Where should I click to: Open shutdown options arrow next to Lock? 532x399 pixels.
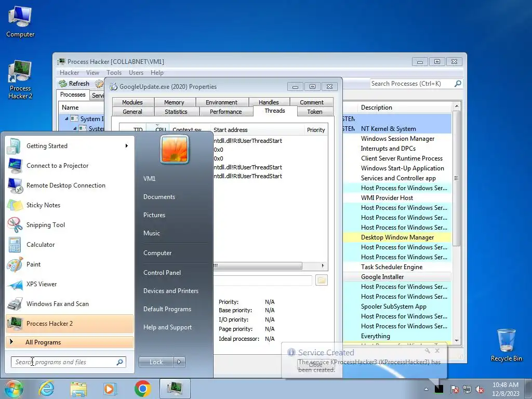[179, 362]
